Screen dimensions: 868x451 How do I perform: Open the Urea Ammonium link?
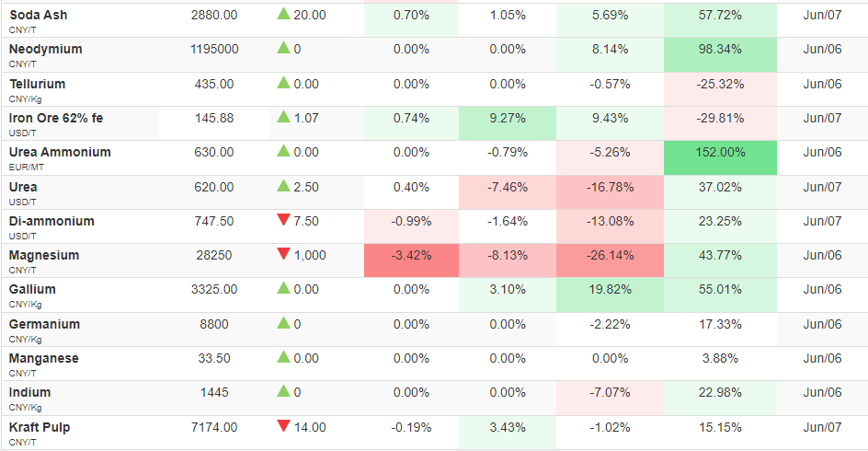tap(60, 153)
